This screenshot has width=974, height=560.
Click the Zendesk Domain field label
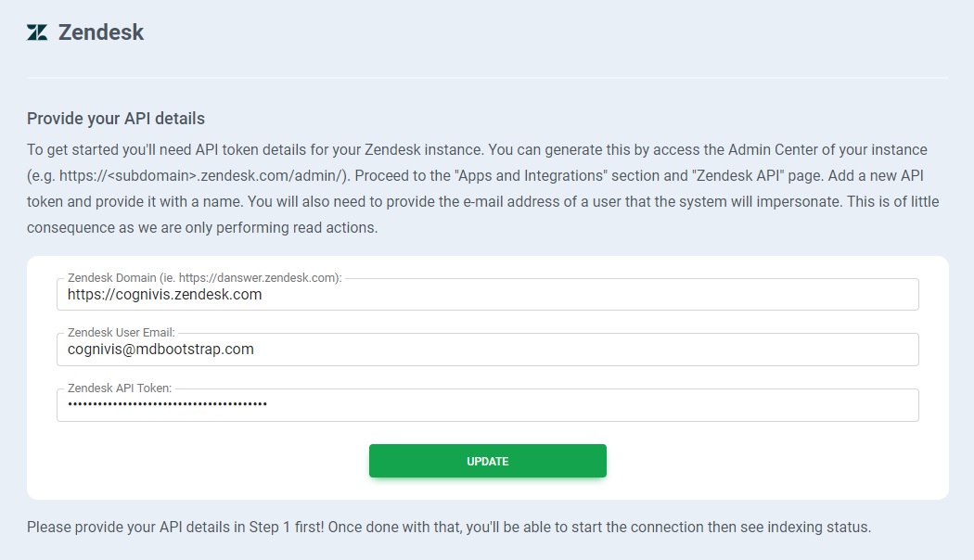coord(205,278)
